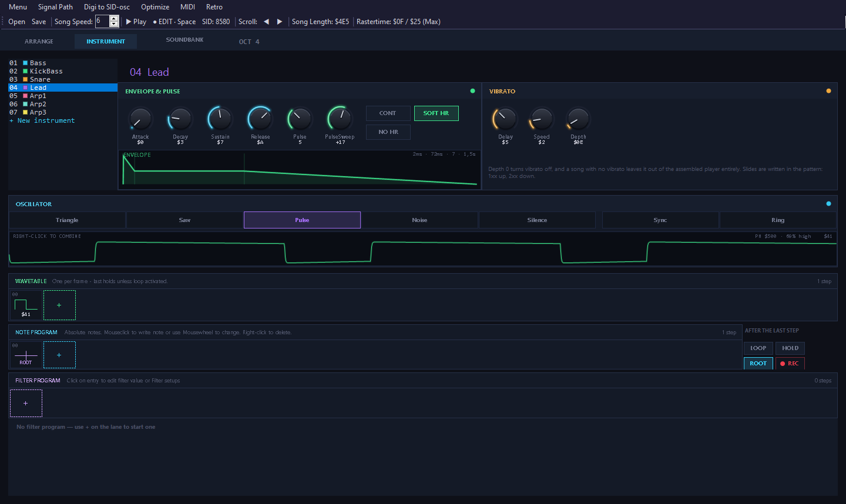
Task: Click the Attack knob
Action: tap(140, 119)
